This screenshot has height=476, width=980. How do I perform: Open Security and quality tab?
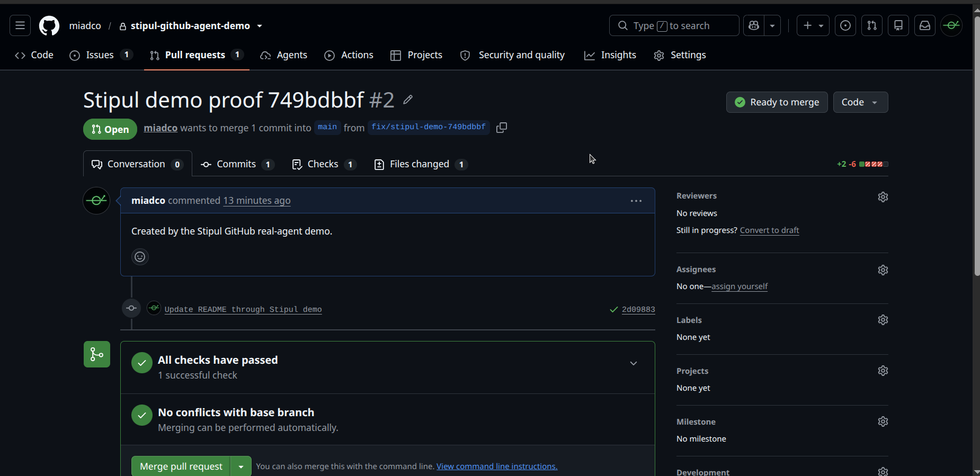tap(512, 55)
